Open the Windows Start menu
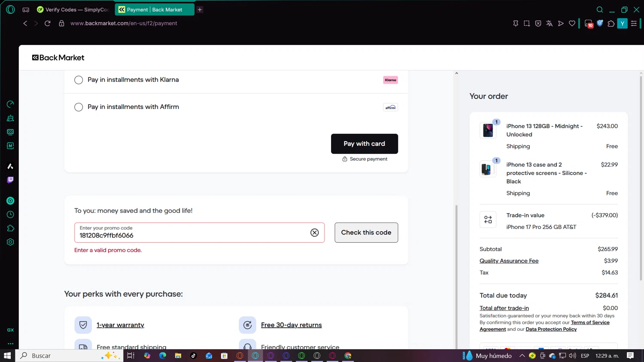 coord(7,356)
